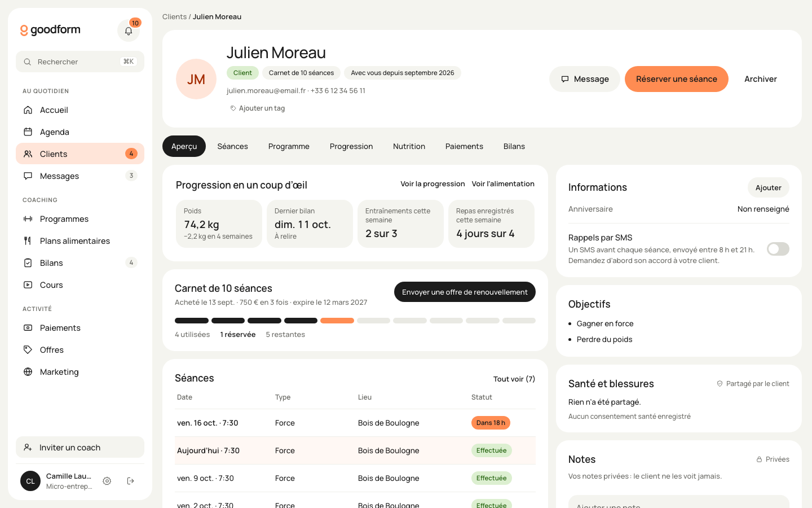Screen dimensions: 812x508
Task: Click Réserver une séance
Action: coord(677,79)
